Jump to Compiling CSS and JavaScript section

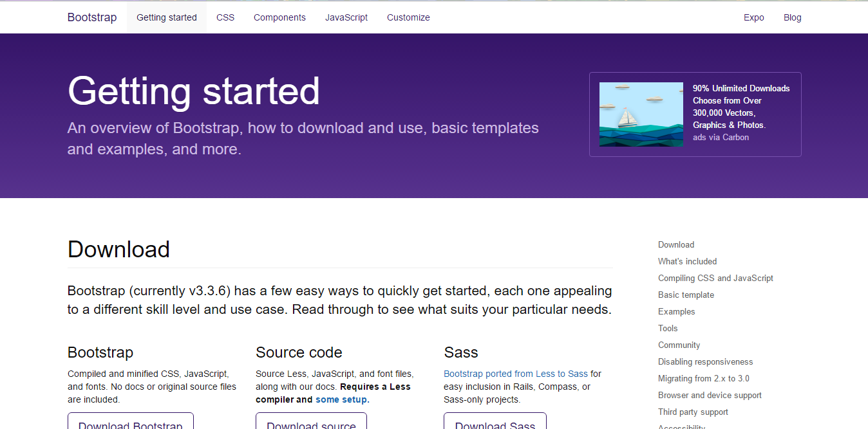pyautogui.click(x=715, y=278)
